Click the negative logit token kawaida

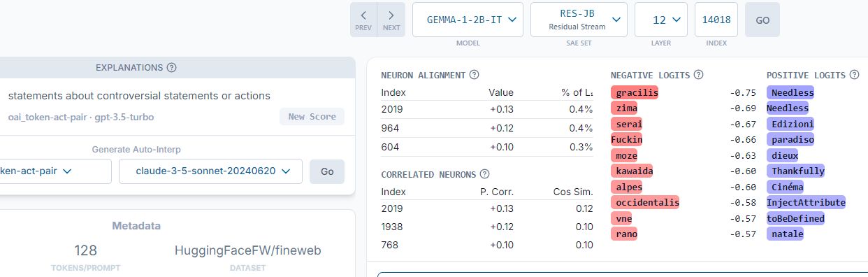pyautogui.click(x=632, y=171)
